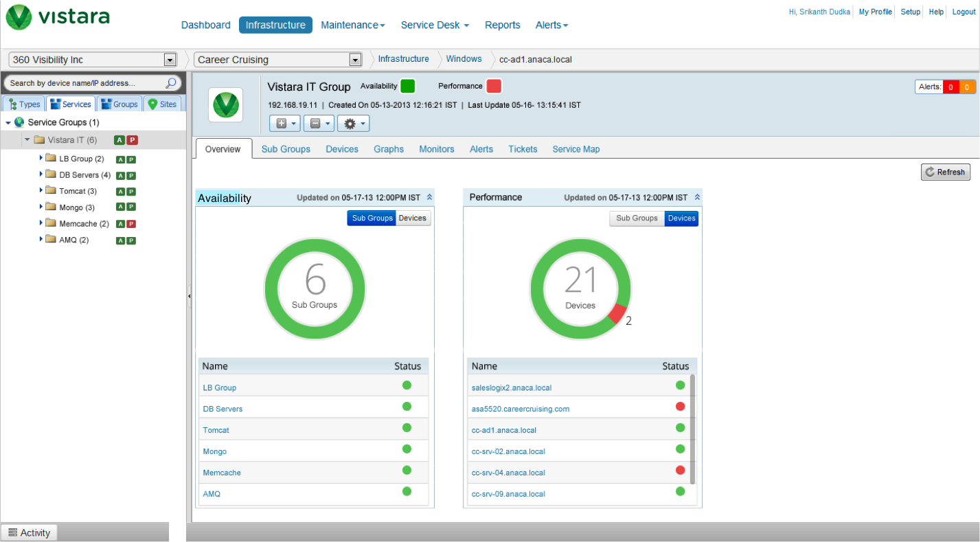The height and width of the screenshot is (542, 980).
Task: Click the Refresh button
Action: [x=946, y=172]
